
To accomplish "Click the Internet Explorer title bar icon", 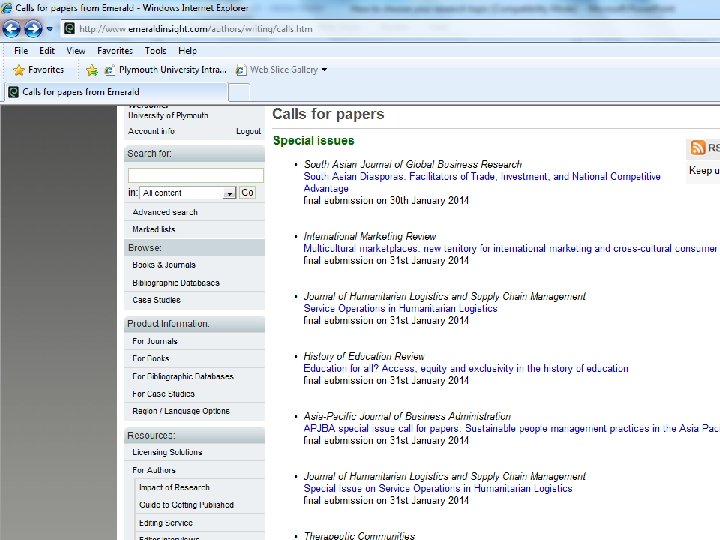I will tap(6, 7).
